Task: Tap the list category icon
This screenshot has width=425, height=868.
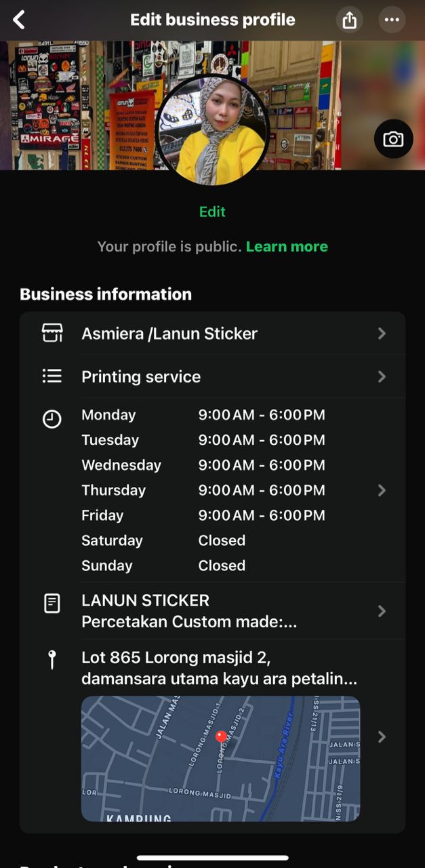Action: [x=52, y=376]
